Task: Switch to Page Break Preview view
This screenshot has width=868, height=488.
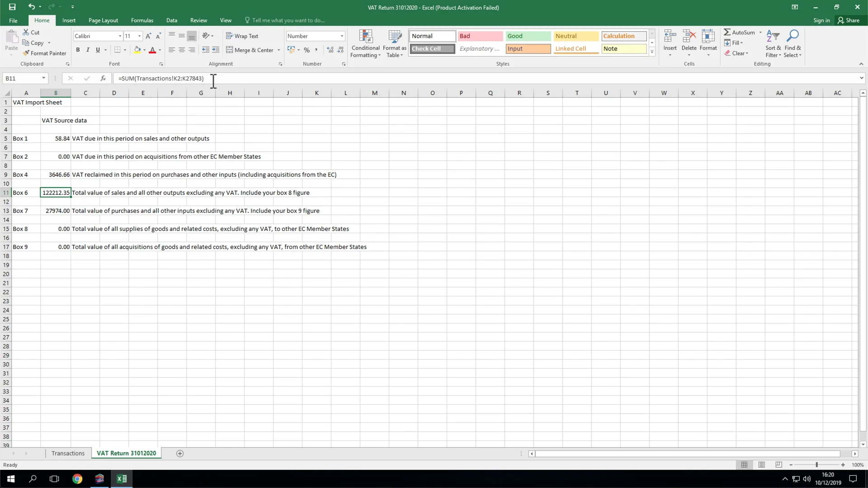Action: [778, 465]
